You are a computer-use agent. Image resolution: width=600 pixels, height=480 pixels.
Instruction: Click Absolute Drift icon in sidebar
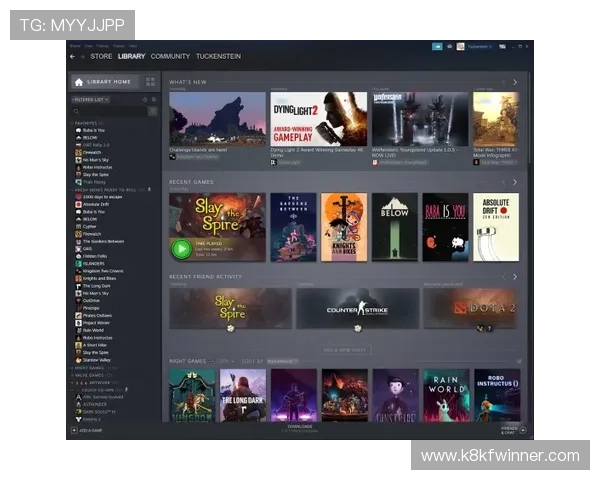click(78, 204)
